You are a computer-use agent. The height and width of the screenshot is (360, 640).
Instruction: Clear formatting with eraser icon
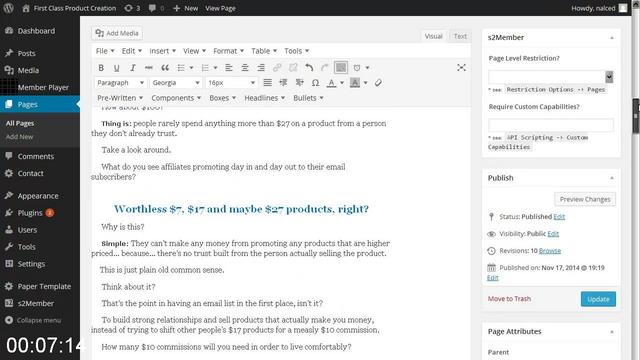378,83
